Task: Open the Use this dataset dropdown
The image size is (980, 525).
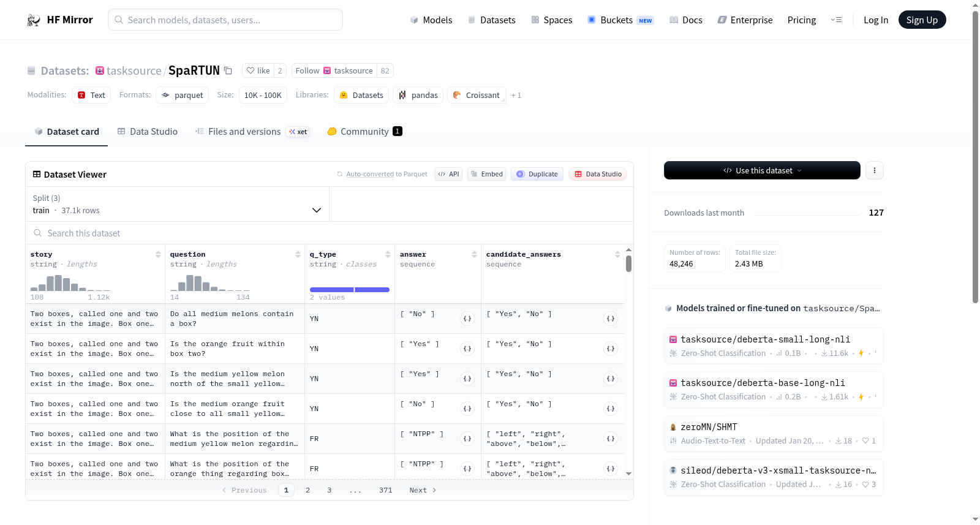Action: pos(762,170)
